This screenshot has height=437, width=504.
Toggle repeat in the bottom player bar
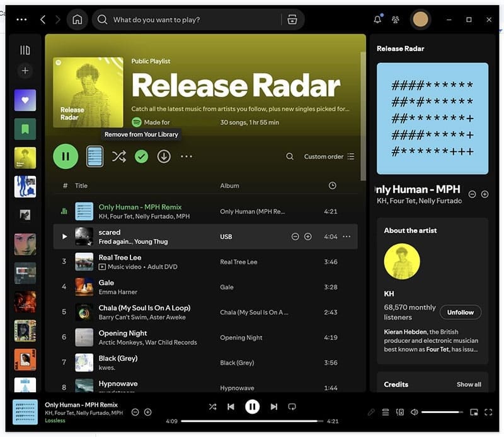click(292, 407)
